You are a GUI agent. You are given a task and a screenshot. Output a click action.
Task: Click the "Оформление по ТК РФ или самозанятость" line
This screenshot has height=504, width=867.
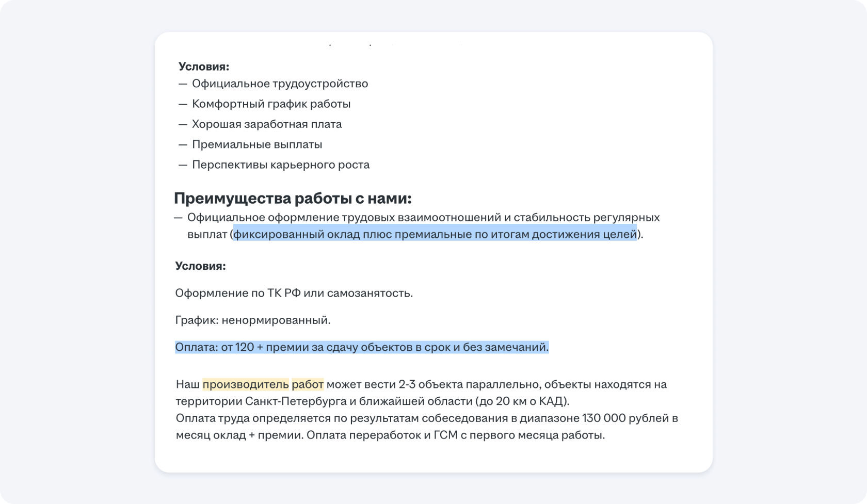pyautogui.click(x=294, y=293)
